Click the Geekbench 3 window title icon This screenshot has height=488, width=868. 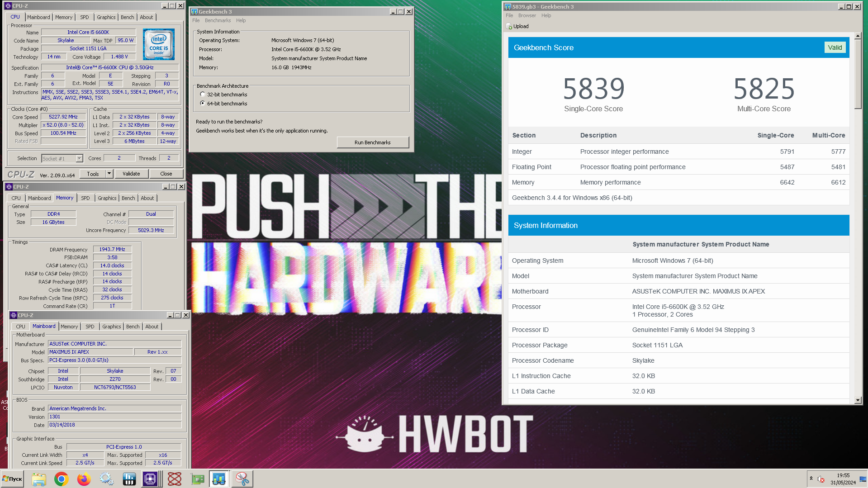point(194,12)
